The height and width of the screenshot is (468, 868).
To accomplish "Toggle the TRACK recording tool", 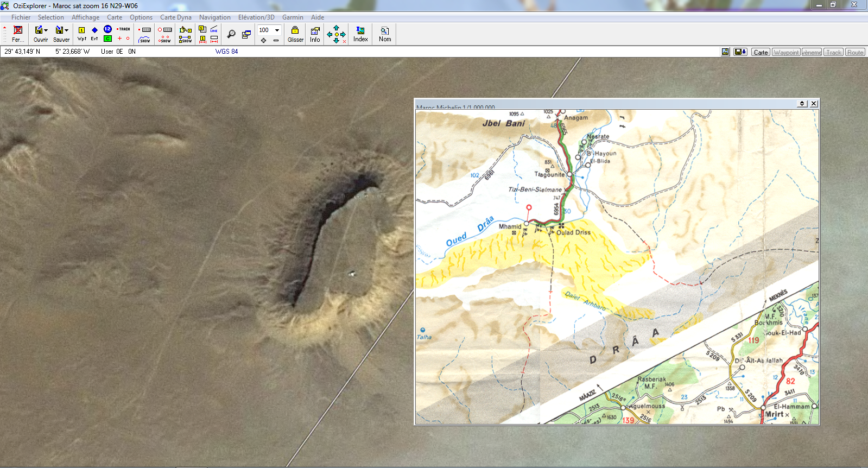I will pyautogui.click(x=124, y=29).
